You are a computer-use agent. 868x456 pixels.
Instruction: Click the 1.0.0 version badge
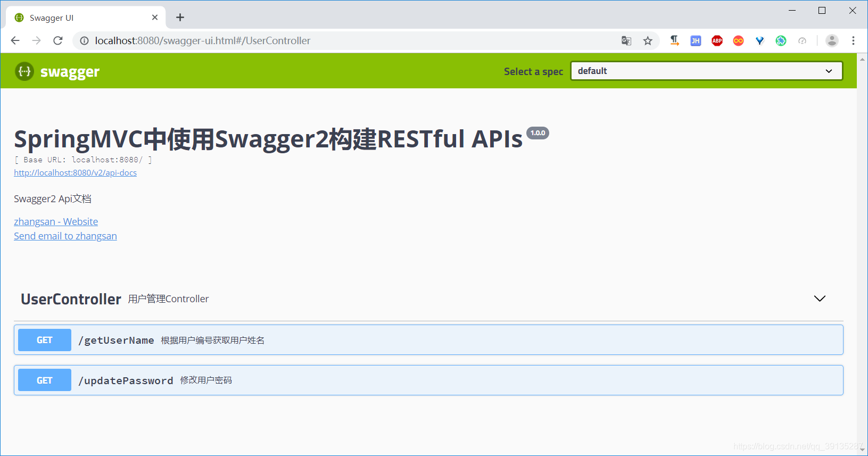538,133
